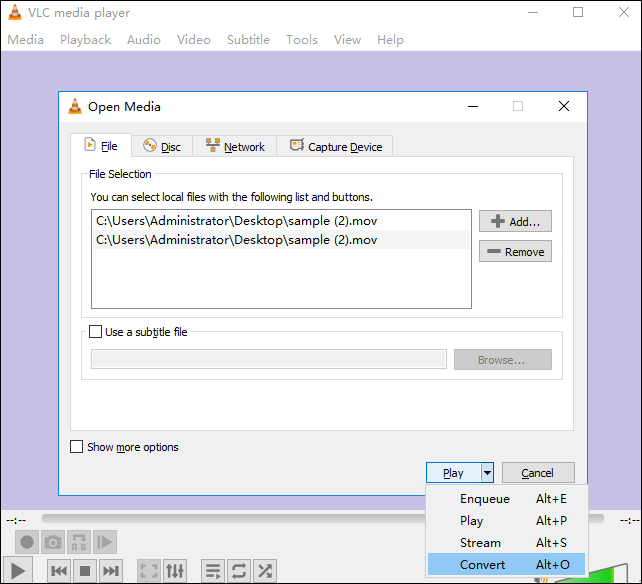Skip to previous media track
Viewport: 642px width, 584px height.
59,571
